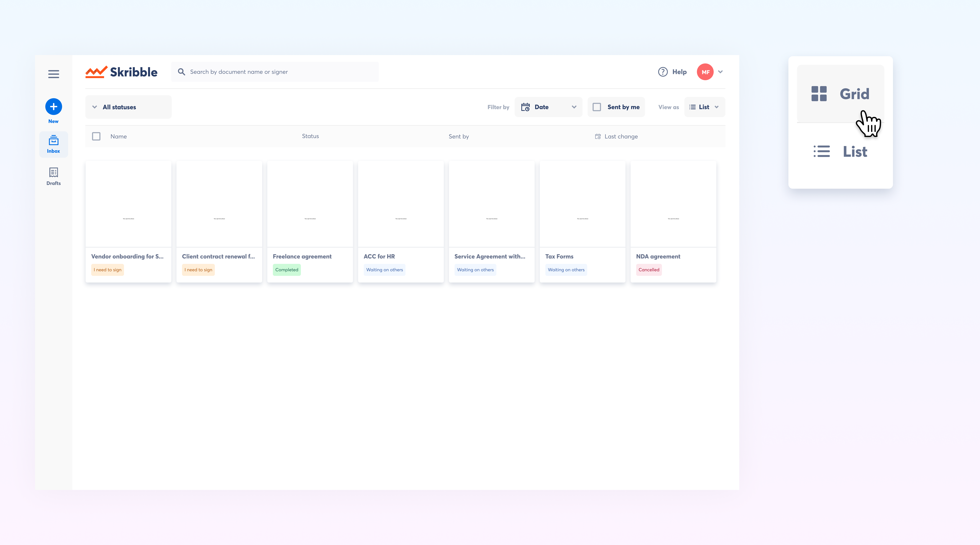
Task: Click 'Waiting on others' badge on ACC for HR
Action: tap(385, 270)
